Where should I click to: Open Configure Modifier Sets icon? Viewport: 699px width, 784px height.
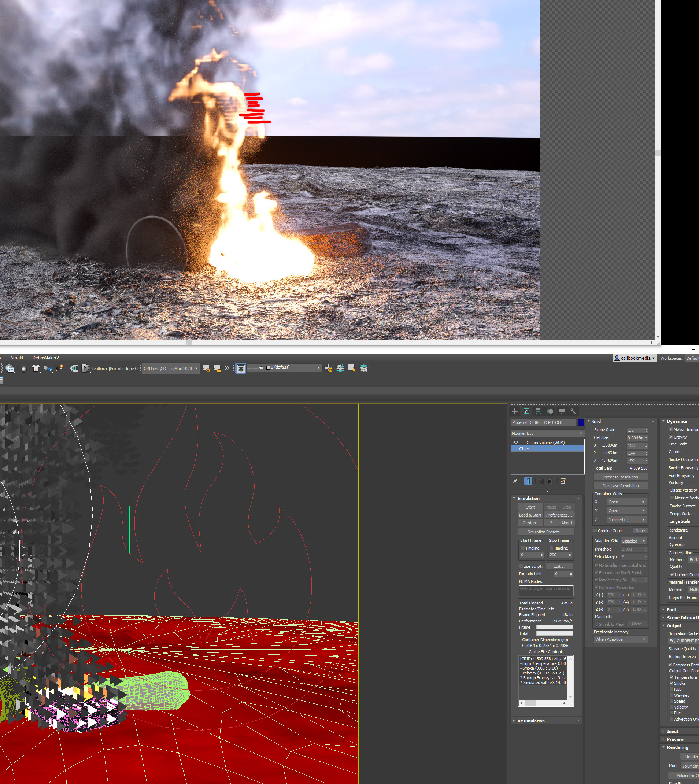563,481
